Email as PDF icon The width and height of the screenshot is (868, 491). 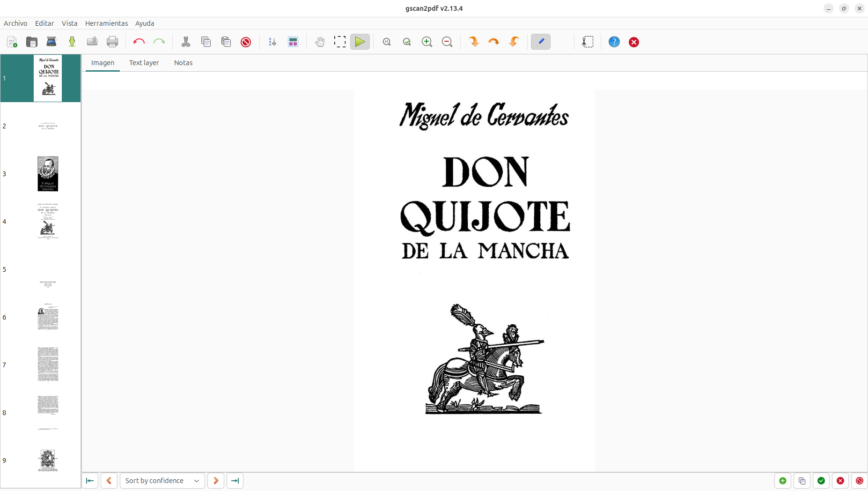click(92, 42)
